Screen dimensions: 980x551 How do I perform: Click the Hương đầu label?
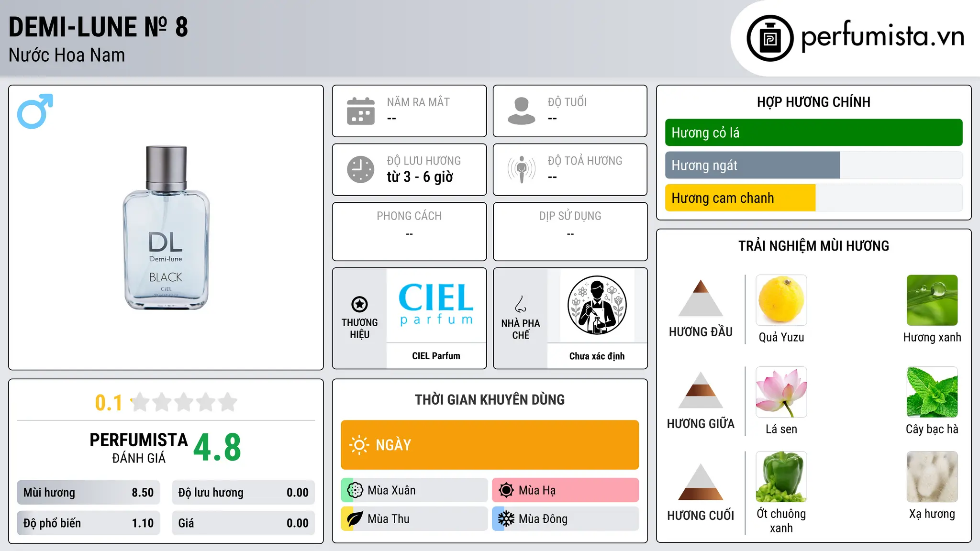coord(701,332)
